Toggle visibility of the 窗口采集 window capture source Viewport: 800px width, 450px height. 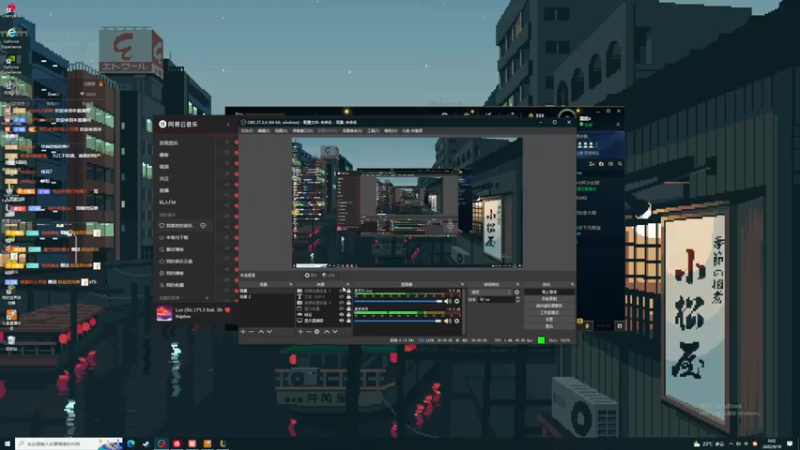(x=342, y=309)
